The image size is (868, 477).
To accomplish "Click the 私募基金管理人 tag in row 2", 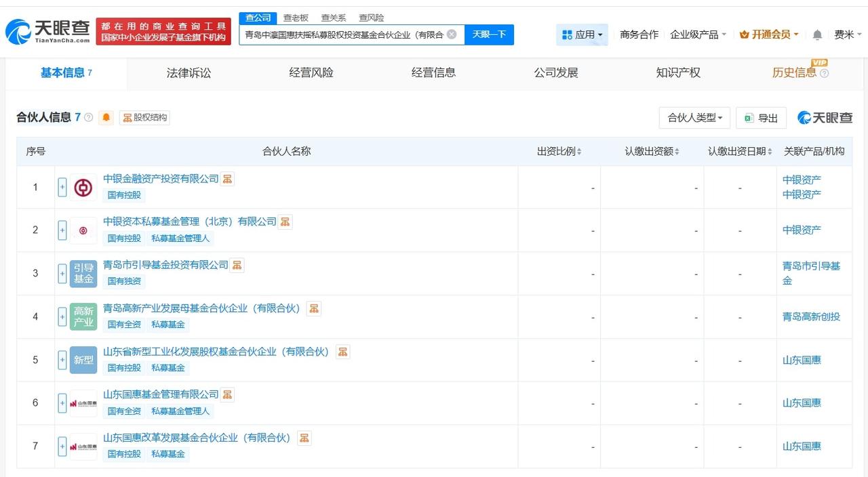I will (x=180, y=239).
